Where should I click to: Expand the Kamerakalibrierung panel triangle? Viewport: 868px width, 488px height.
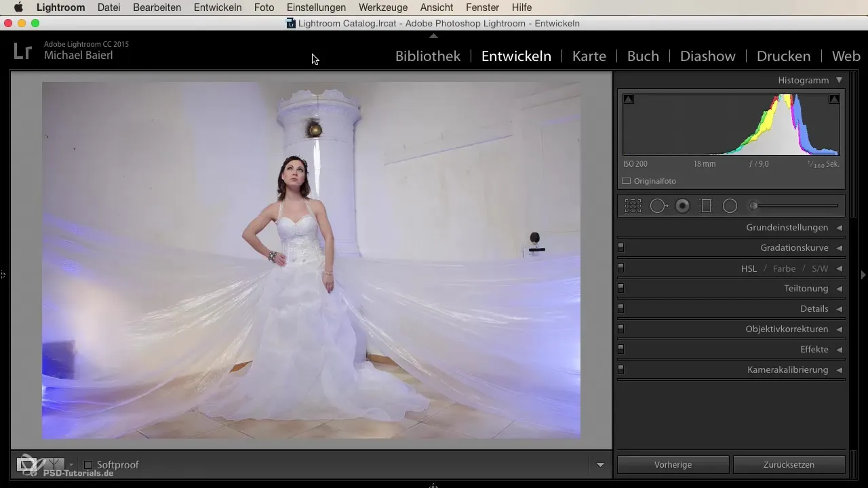(x=839, y=370)
